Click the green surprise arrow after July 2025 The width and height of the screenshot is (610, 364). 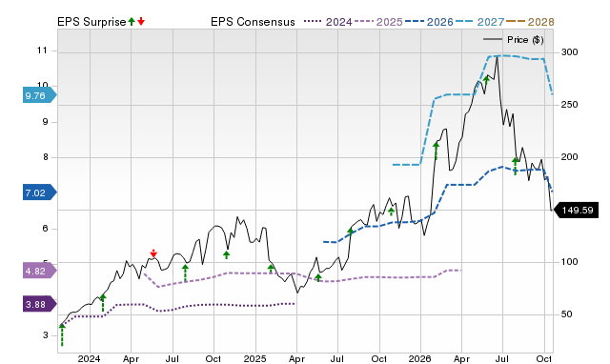coord(350,232)
